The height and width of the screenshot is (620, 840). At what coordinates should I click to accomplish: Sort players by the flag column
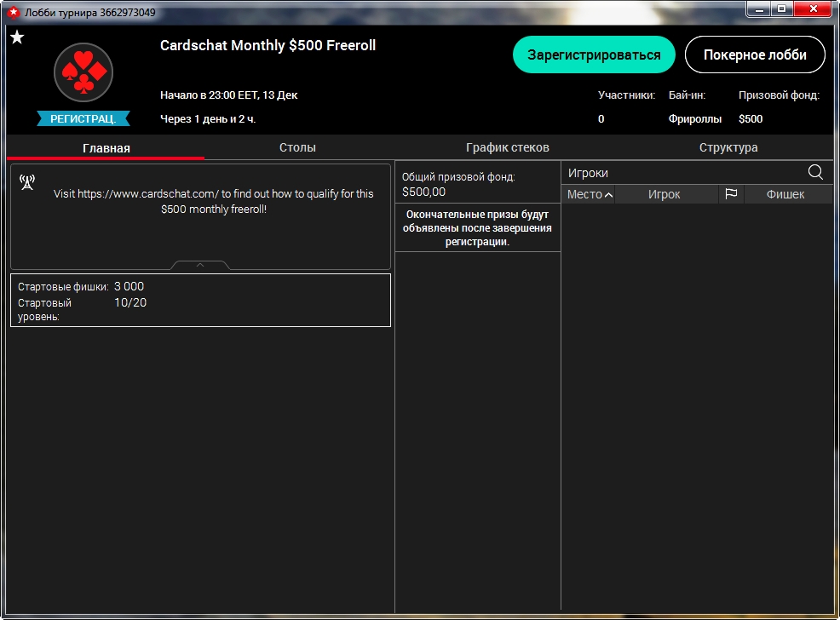click(731, 194)
